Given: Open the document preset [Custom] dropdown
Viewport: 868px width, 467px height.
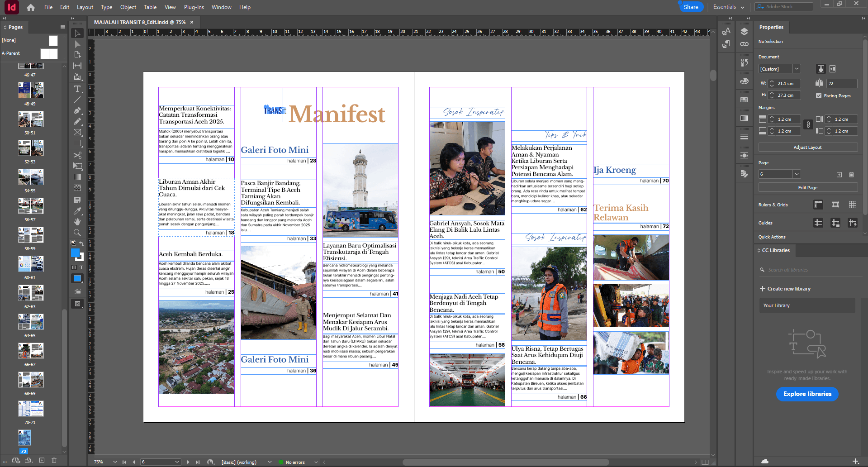Looking at the screenshot, I should pyautogui.click(x=797, y=69).
